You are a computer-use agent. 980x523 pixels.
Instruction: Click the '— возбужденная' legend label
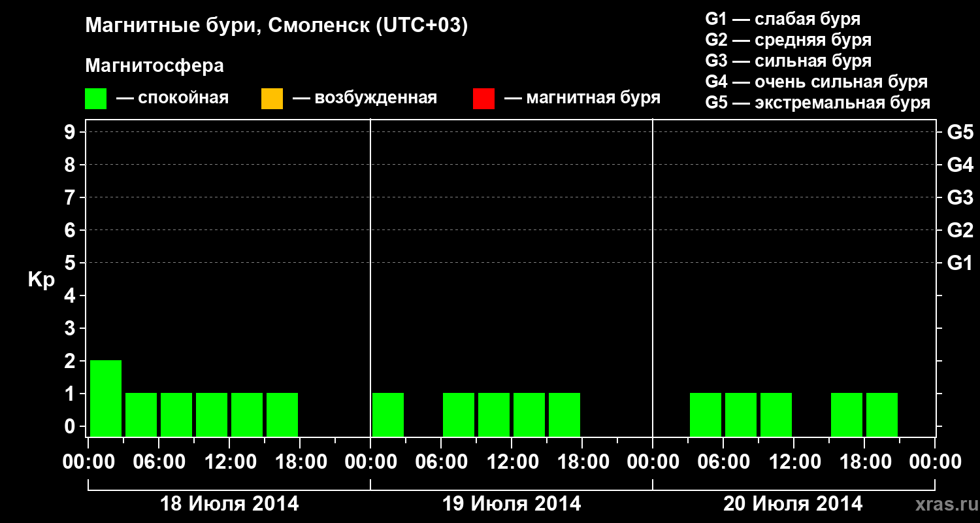pos(365,98)
